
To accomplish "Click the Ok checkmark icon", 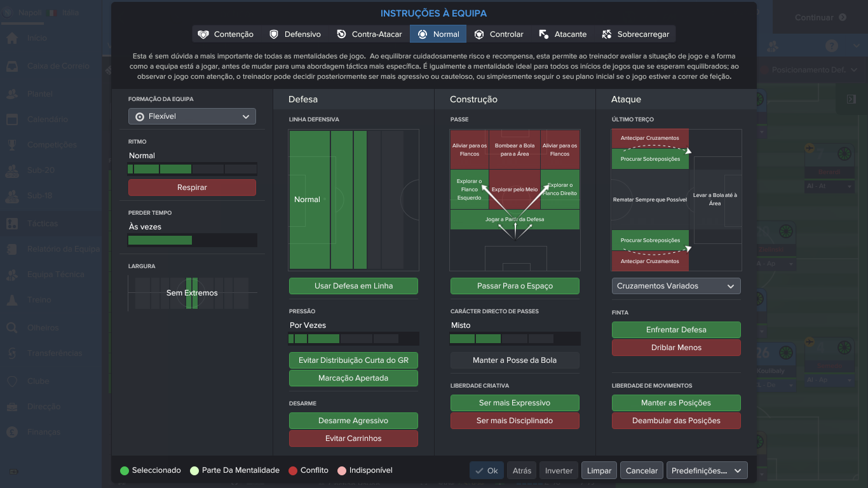I will (x=480, y=471).
